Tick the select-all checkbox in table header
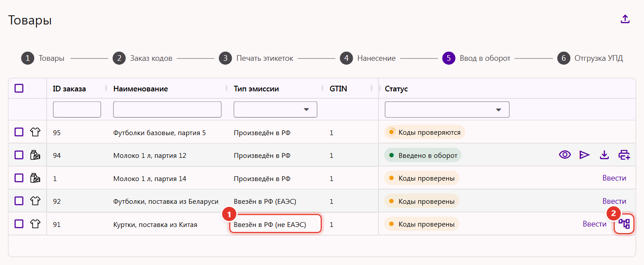 (x=19, y=88)
